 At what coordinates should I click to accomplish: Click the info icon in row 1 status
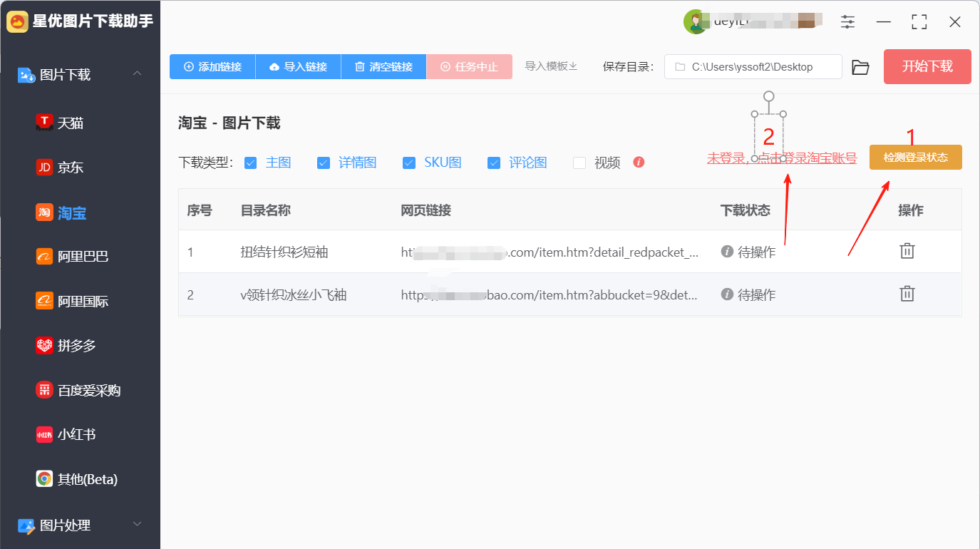point(727,251)
